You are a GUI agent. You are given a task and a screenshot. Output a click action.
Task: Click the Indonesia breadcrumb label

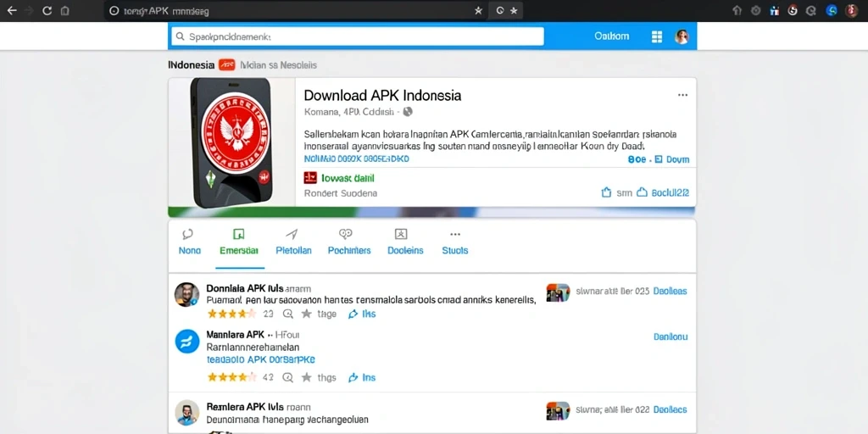[x=191, y=64]
